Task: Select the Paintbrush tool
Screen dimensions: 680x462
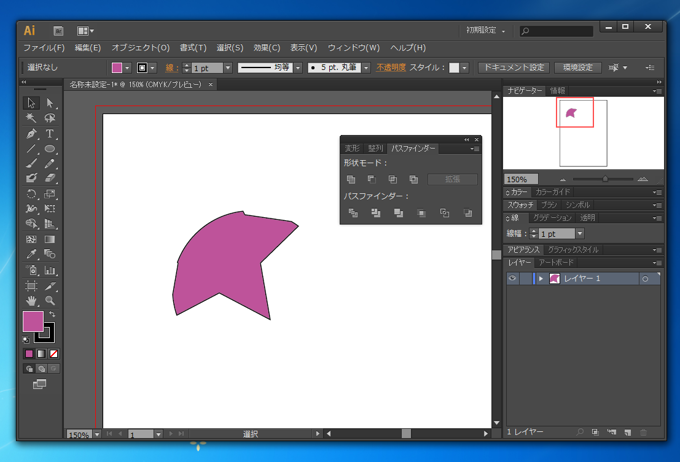Action: (x=31, y=164)
